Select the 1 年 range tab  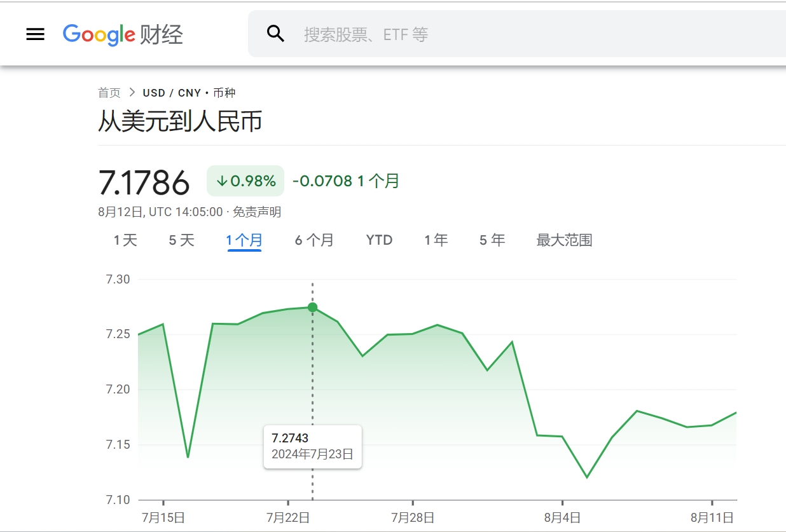coord(436,240)
